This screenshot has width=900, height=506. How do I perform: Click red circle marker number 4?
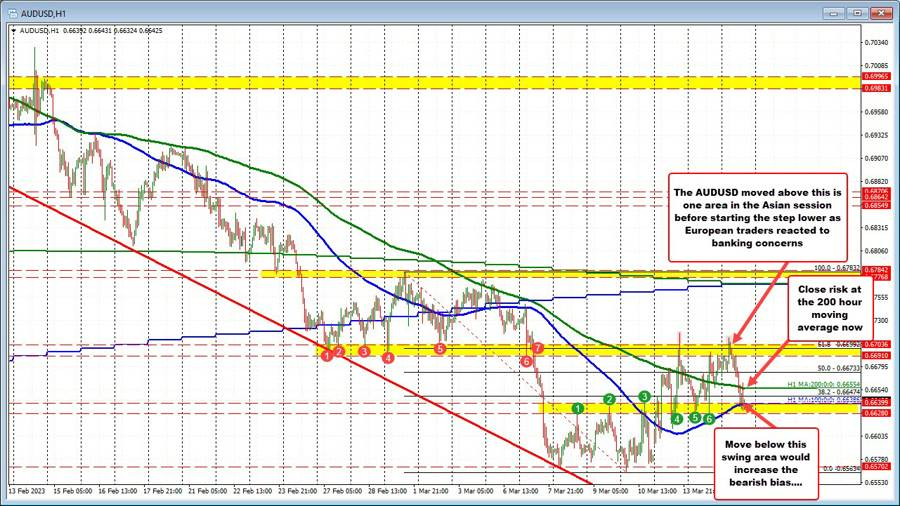[387, 357]
